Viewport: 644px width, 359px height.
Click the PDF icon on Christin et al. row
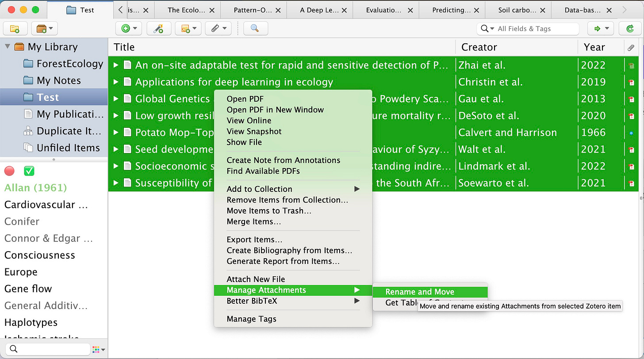pyautogui.click(x=632, y=83)
